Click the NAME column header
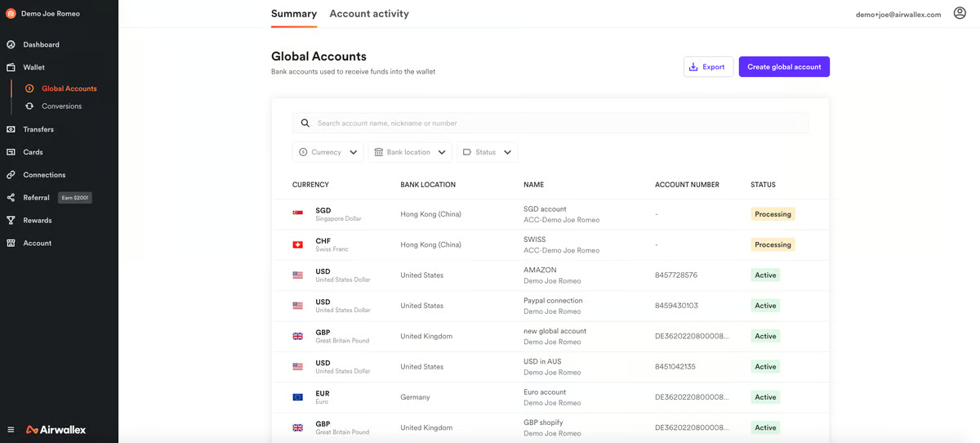This screenshot has width=980, height=443. click(533, 185)
